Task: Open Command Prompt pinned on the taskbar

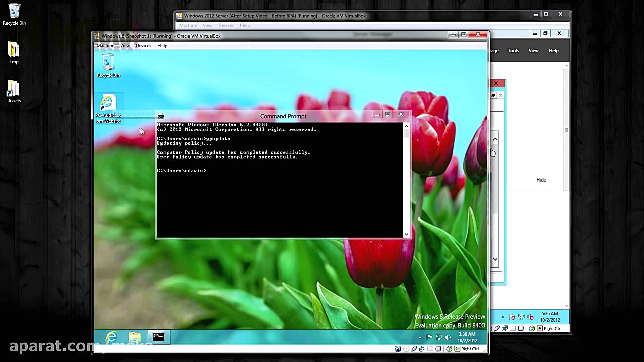Action: [158, 337]
